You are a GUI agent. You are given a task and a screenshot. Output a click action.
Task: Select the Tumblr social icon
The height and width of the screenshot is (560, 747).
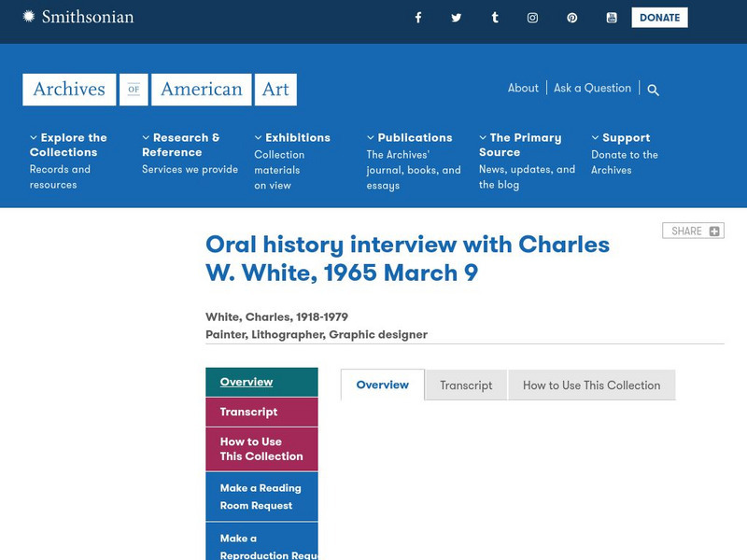click(494, 17)
